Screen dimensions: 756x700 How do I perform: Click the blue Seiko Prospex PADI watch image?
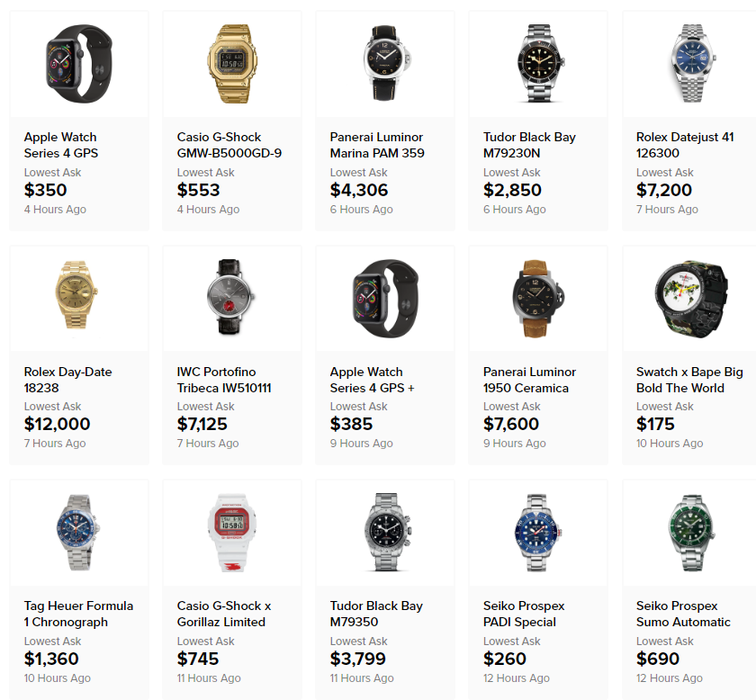point(538,533)
